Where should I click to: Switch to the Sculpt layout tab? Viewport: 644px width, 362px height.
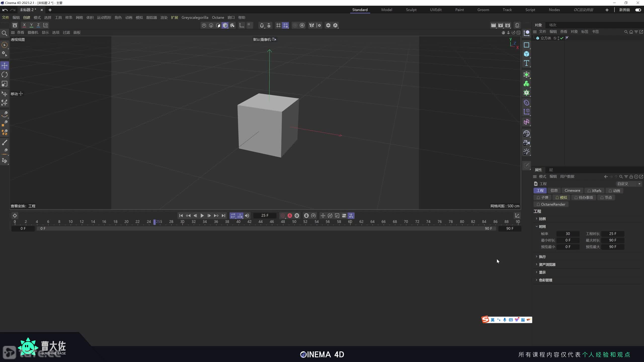411,10
